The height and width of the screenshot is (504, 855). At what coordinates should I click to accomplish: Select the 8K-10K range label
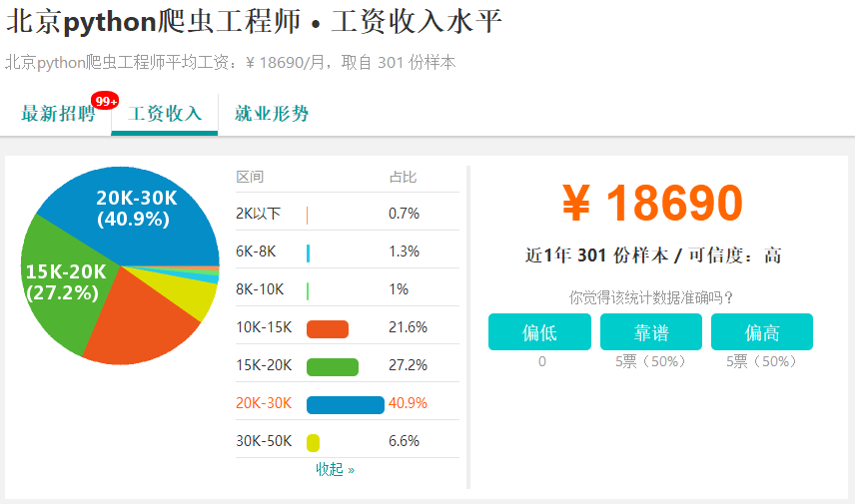[260, 288]
